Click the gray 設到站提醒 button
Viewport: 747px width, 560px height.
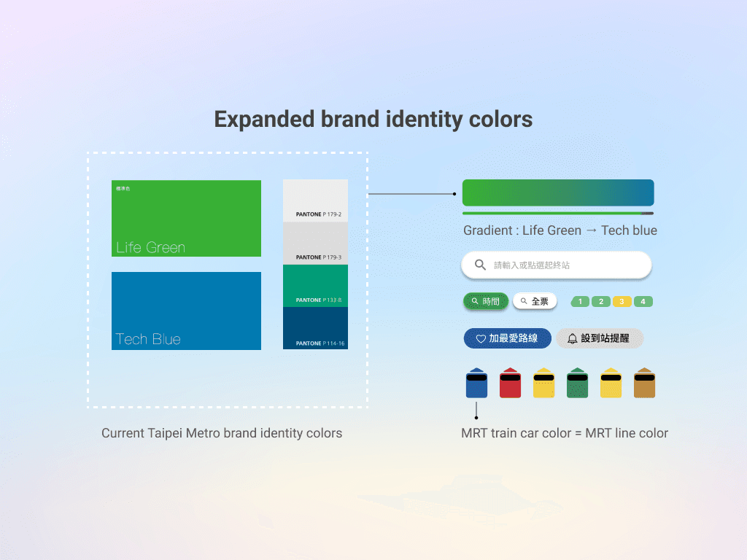click(600, 338)
